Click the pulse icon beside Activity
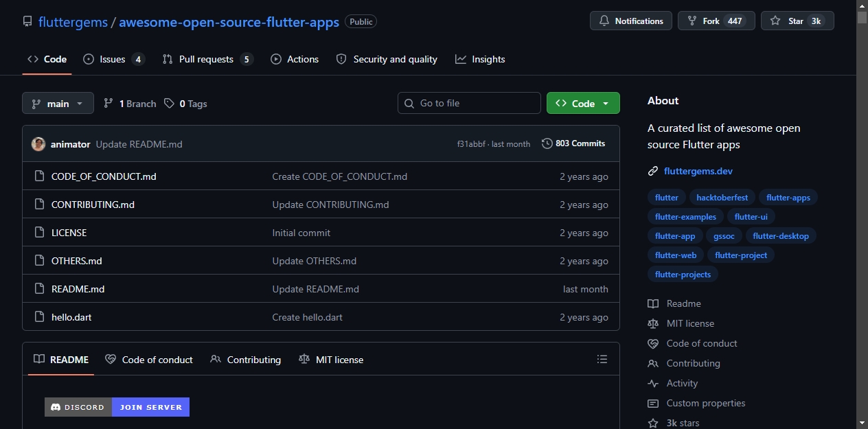The width and height of the screenshot is (868, 429). pyautogui.click(x=653, y=383)
